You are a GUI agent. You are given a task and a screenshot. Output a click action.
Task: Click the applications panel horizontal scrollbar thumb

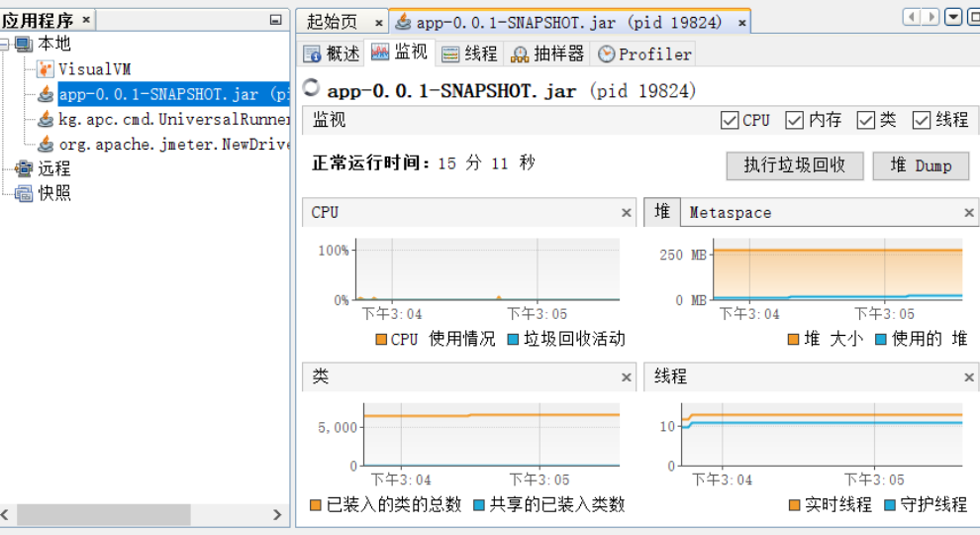click(x=104, y=515)
